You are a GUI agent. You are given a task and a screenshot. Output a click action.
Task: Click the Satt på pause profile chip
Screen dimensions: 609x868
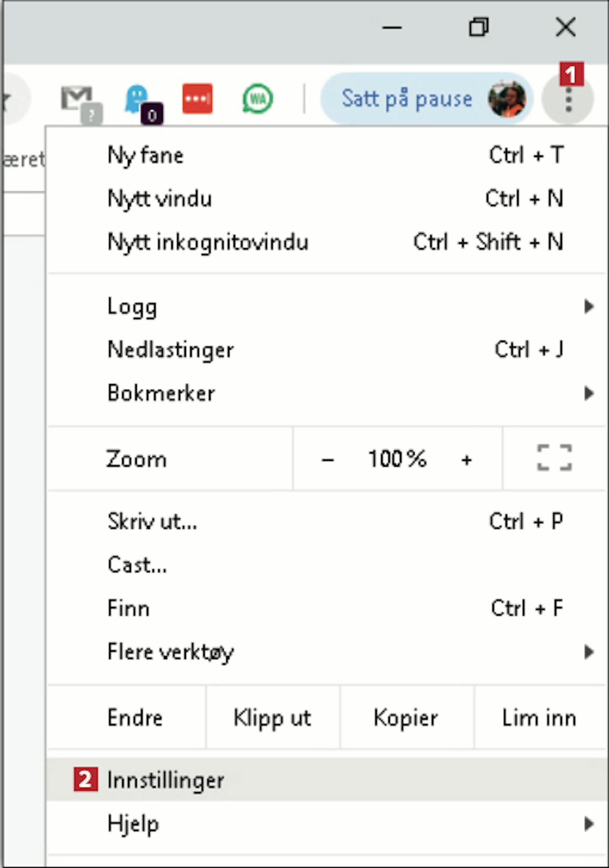[x=407, y=99]
